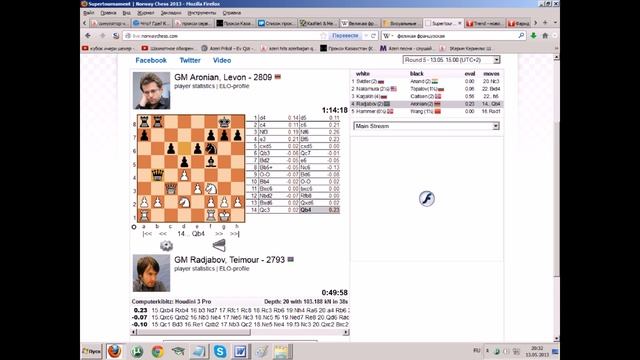Toggle the small circle below board corner
This screenshot has height=360, width=640.
[x=134, y=227]
